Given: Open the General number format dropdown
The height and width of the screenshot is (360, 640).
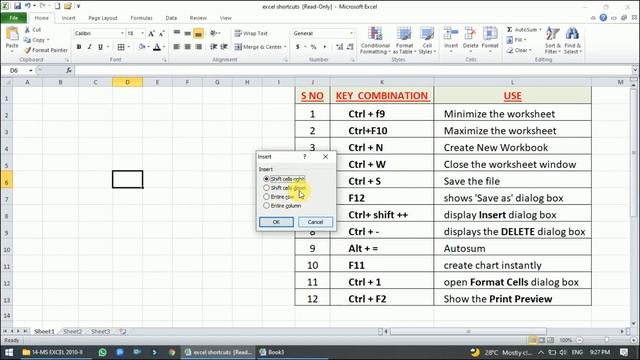Looking at the screenshot, I should [x=351, y=33].
